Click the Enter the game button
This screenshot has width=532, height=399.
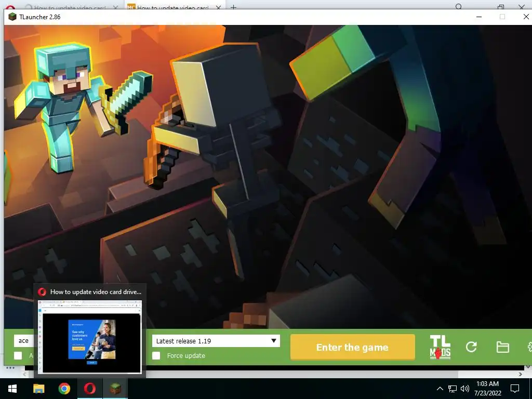pyautogui.click(x=353, y=347)
